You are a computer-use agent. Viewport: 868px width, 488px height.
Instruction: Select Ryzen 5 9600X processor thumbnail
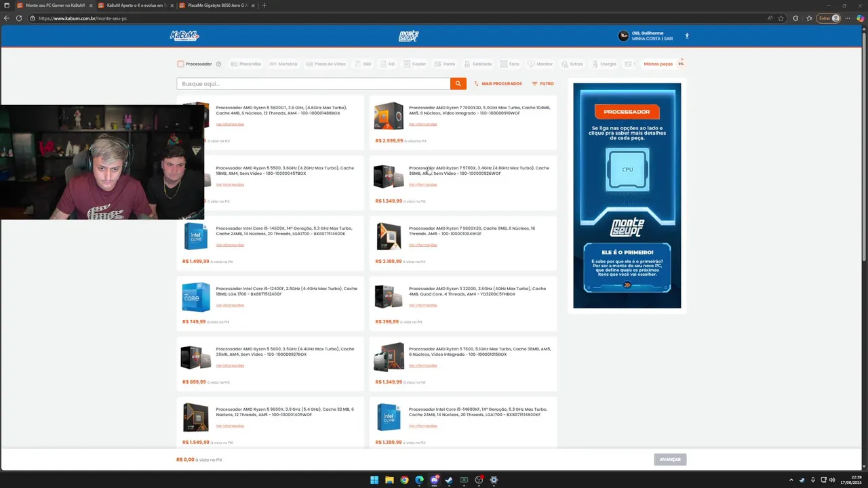click(x=196, y=418)
